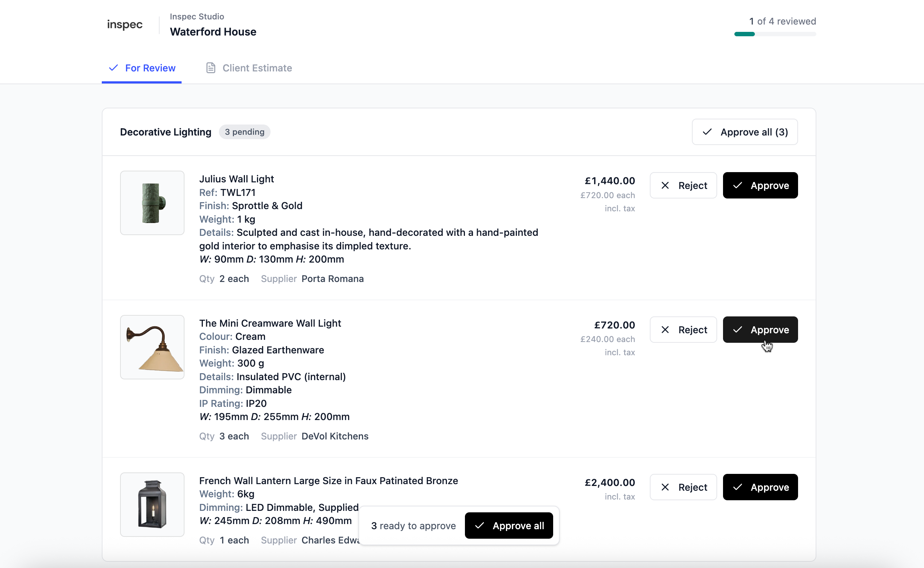The height and width of the screenshot is (568, 924).
Task: Click the checkmark in the floating Approve all button
Action: [480, 526]
